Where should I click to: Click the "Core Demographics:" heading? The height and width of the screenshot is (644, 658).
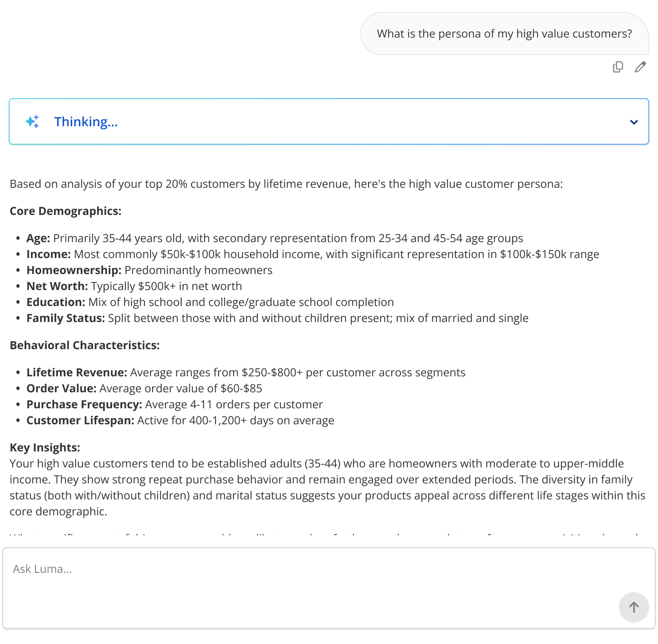(65, 211)
